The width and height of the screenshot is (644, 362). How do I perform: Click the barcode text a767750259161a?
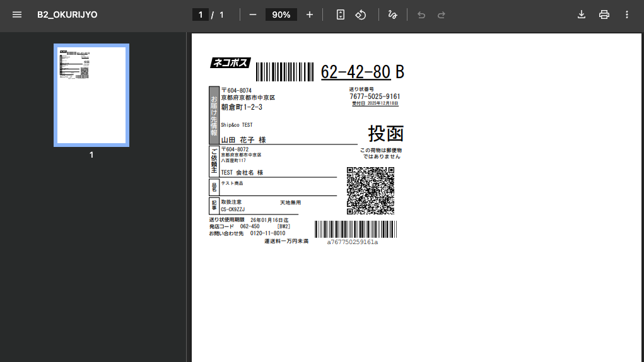pyautogui.click(x=353, y=242)
